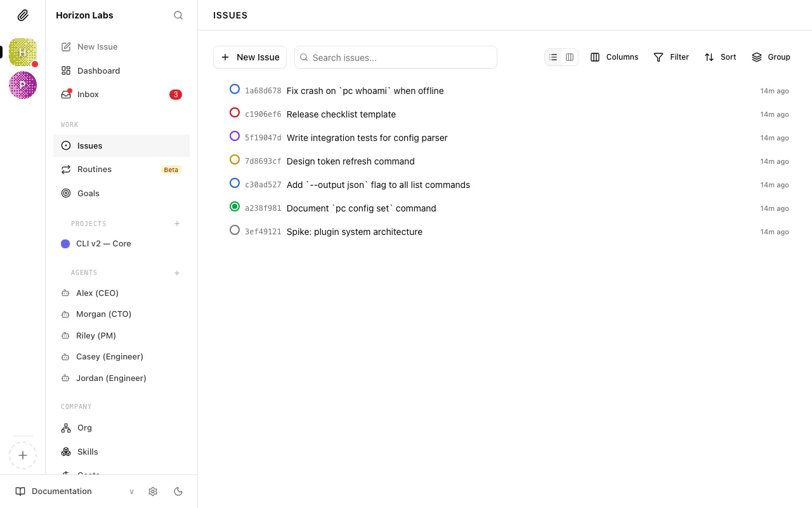Open 'Add `--output json` flag to all list commands'
Image resolution: width=812 pixels, height=508 pixels.
point(379,185)
